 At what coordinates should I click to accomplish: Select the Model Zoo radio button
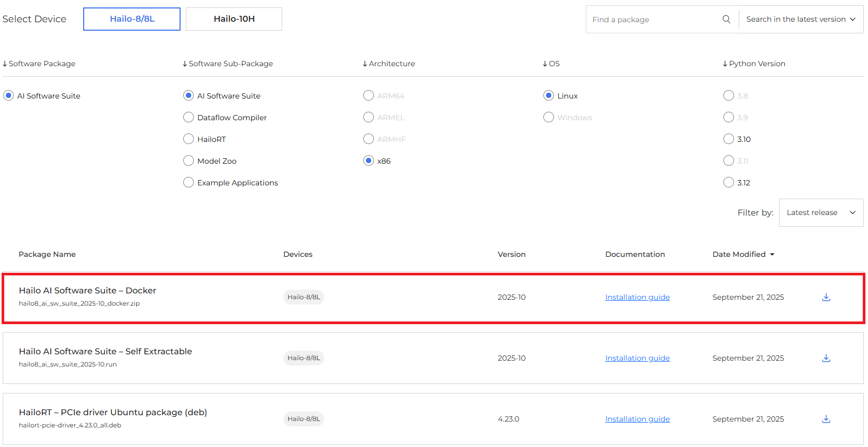(x=189, y=161)
